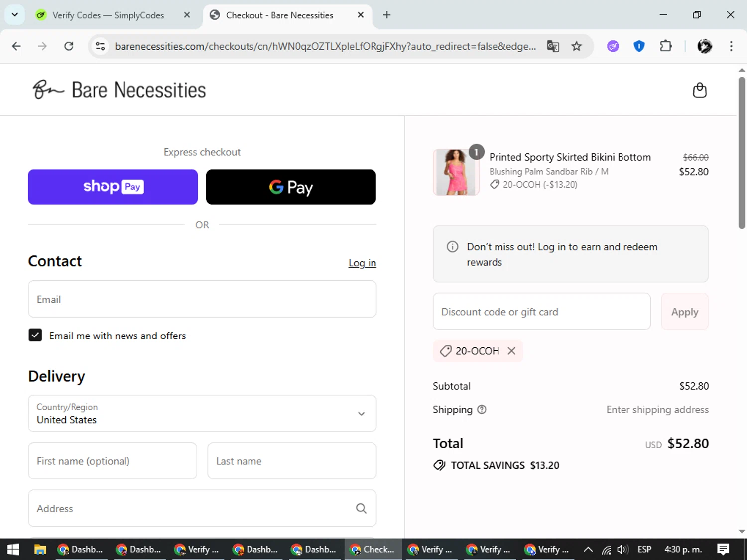
Task: Open the Check... taskbar window
Action: (373, 549)
